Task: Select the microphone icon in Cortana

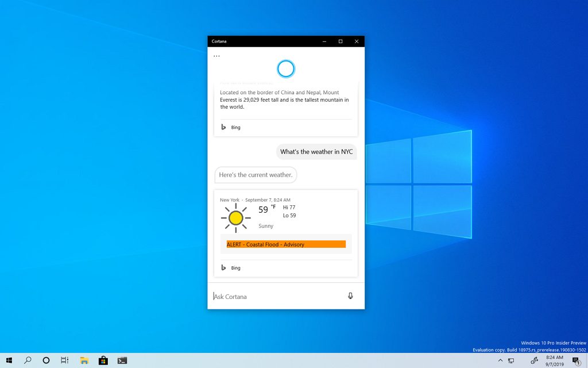Action: click(x=350, y=296)
